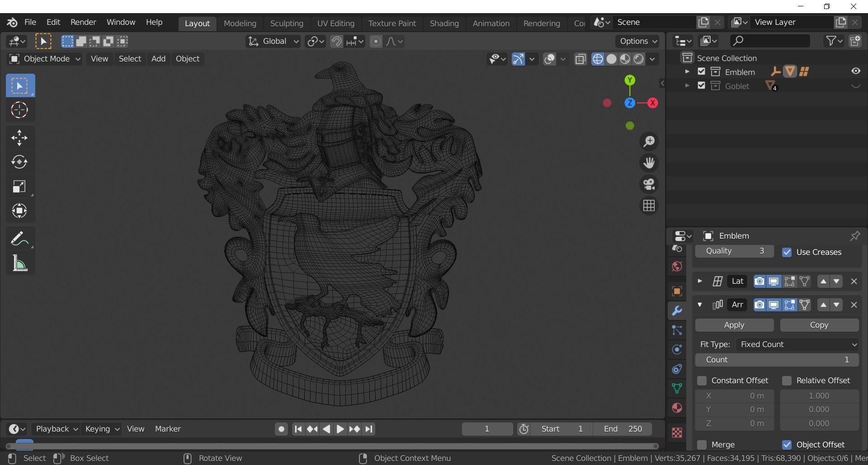The height and width of the screenshot is (465, 868).
Task: Disable Object Offset checkbox
Action: (787, 445)
